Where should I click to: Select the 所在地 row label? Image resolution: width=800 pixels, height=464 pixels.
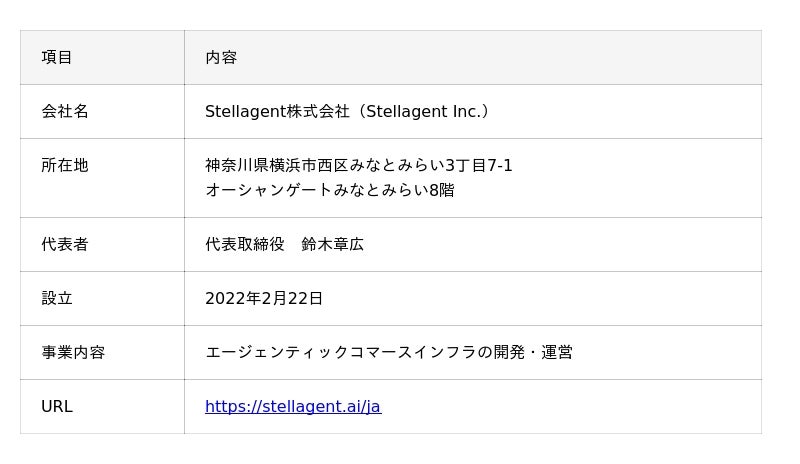[65, 165]
